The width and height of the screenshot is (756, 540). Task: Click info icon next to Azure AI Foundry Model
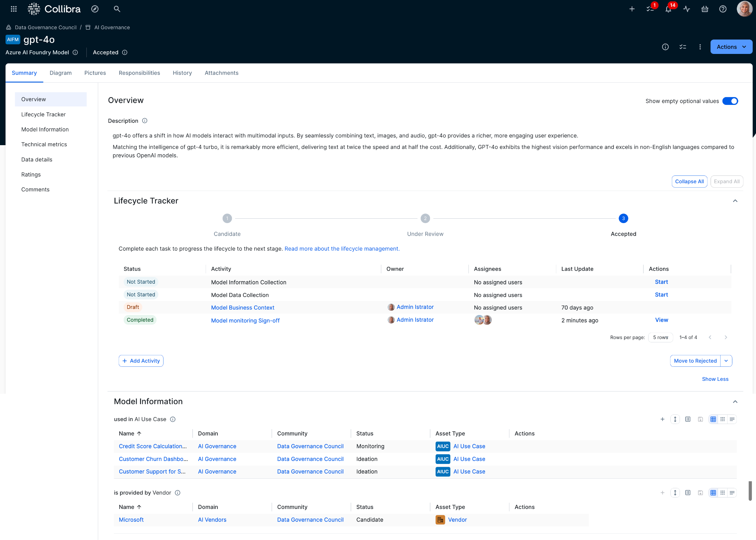coord(75,52)
